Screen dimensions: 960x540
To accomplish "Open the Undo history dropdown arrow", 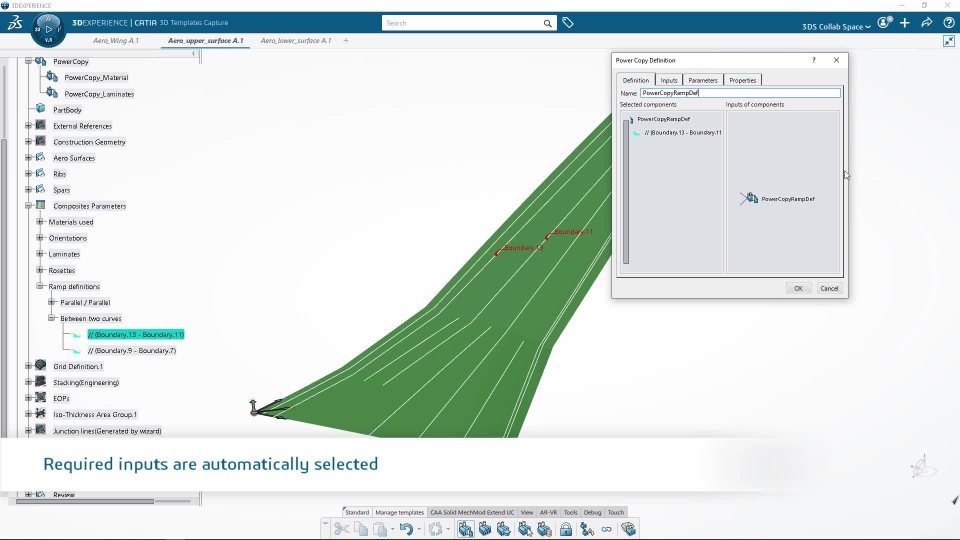I will 419,530.
